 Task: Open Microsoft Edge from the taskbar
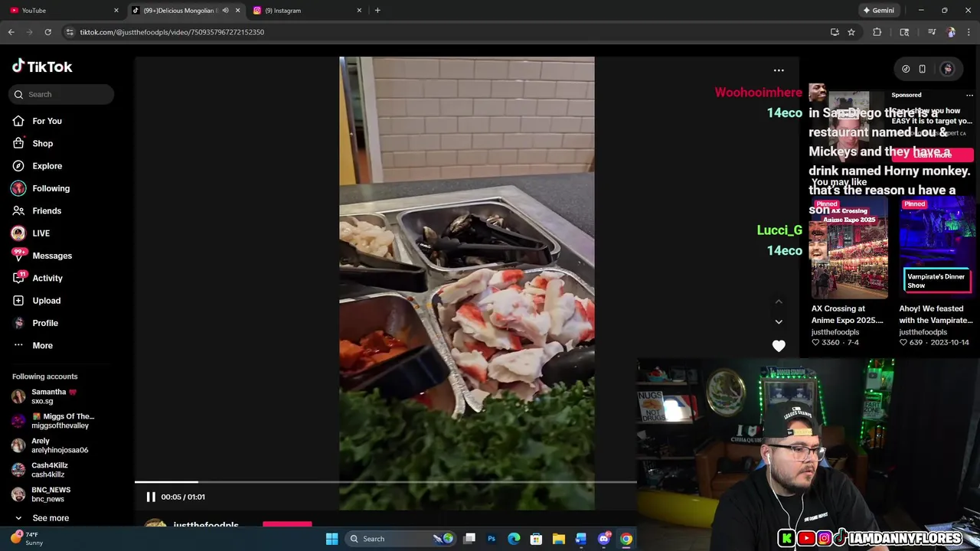tap(514, 539)
